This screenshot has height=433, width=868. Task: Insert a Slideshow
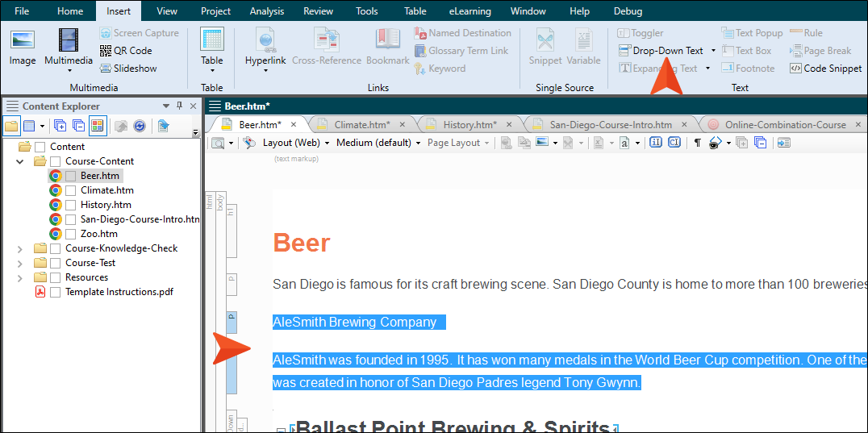(128, 68)
